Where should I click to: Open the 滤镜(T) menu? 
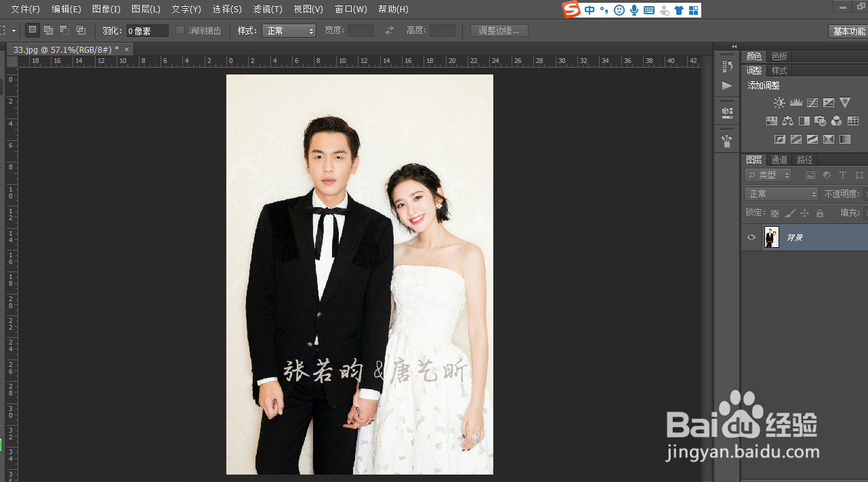point(268,9)
